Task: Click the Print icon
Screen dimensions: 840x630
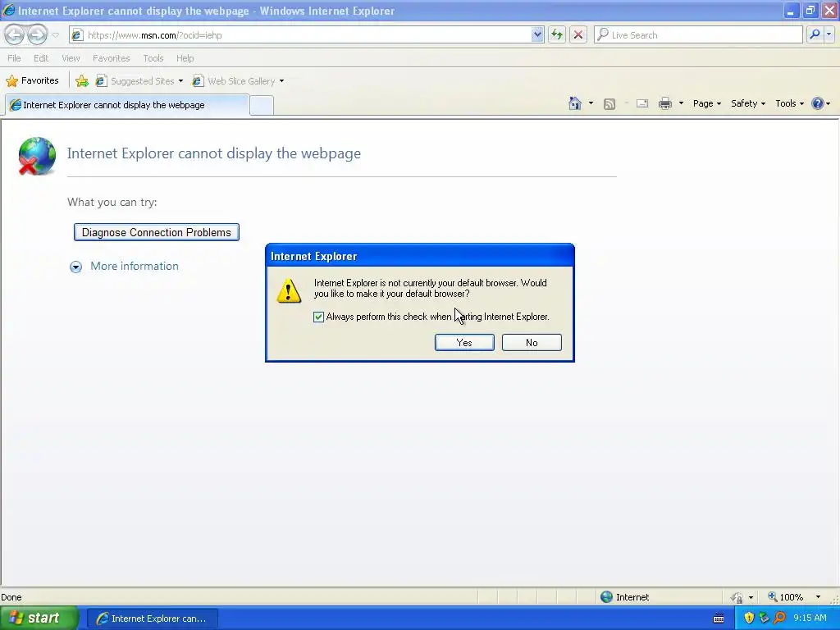Action: pos(665,103)
